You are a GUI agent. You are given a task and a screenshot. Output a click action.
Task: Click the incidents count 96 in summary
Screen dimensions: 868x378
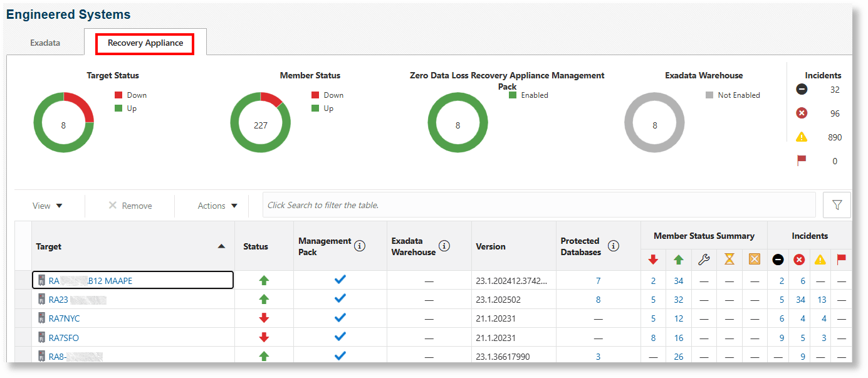[x=835, y=113]
